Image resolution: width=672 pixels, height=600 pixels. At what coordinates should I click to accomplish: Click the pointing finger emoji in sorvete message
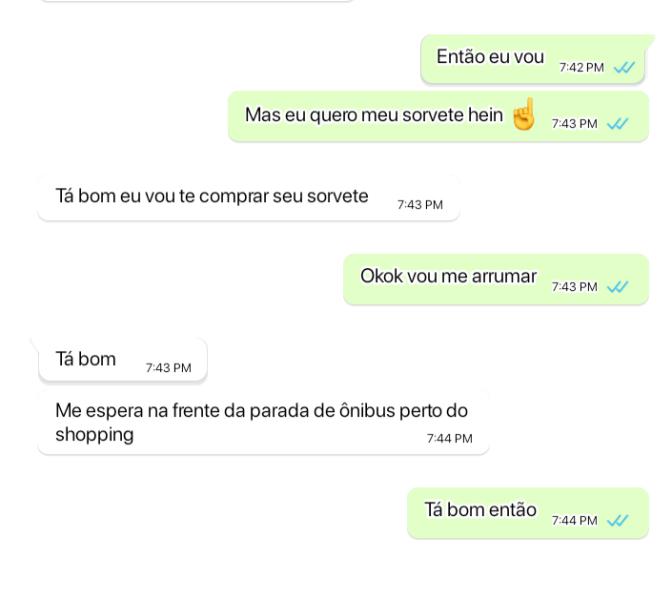(523, 116)
